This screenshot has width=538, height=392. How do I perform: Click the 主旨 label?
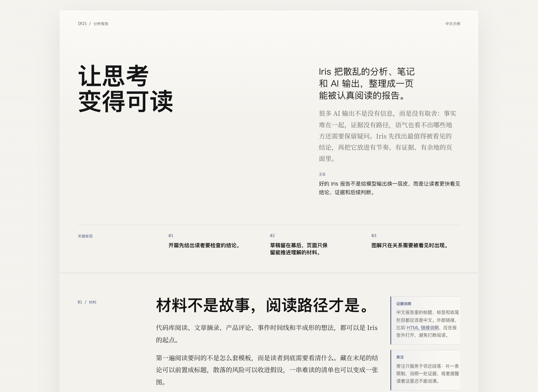tap(322, 174)
